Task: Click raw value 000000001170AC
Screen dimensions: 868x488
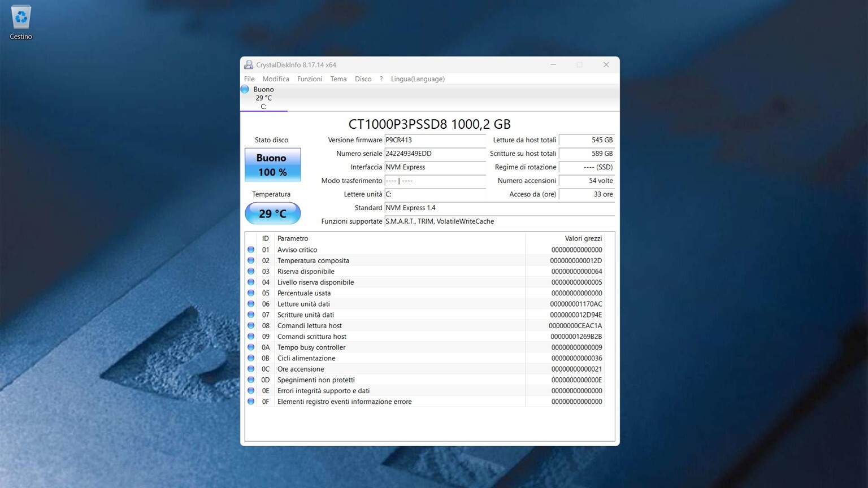Action: [576, 304]
